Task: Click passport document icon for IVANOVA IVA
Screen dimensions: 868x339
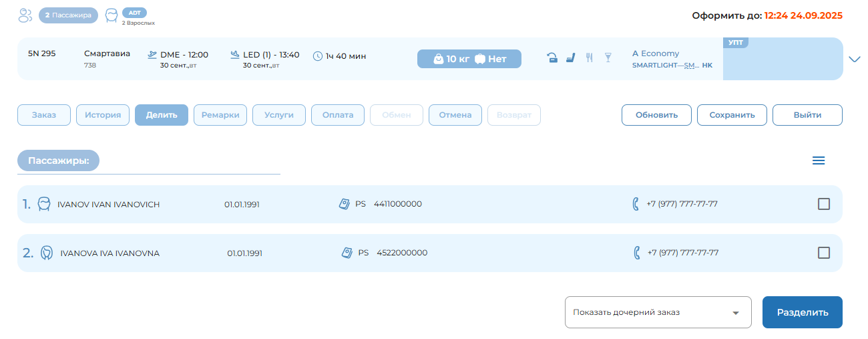Action: click(347, 253)
